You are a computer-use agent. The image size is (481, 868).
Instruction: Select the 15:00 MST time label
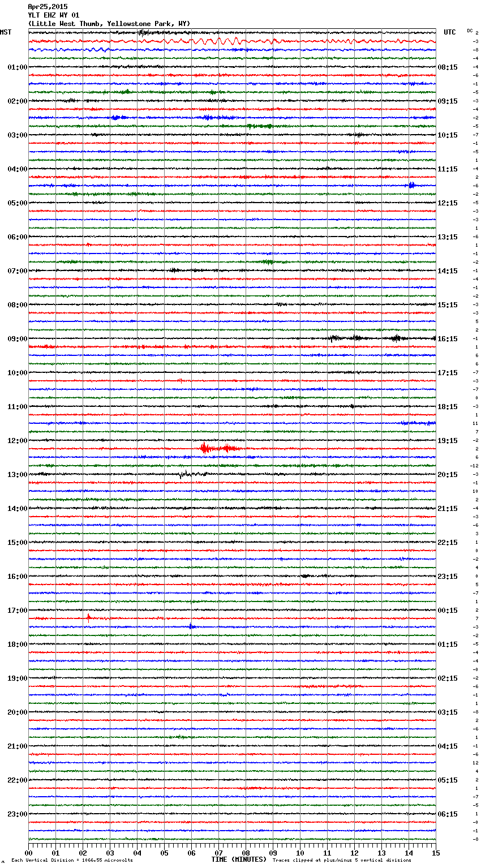point(18,543)
